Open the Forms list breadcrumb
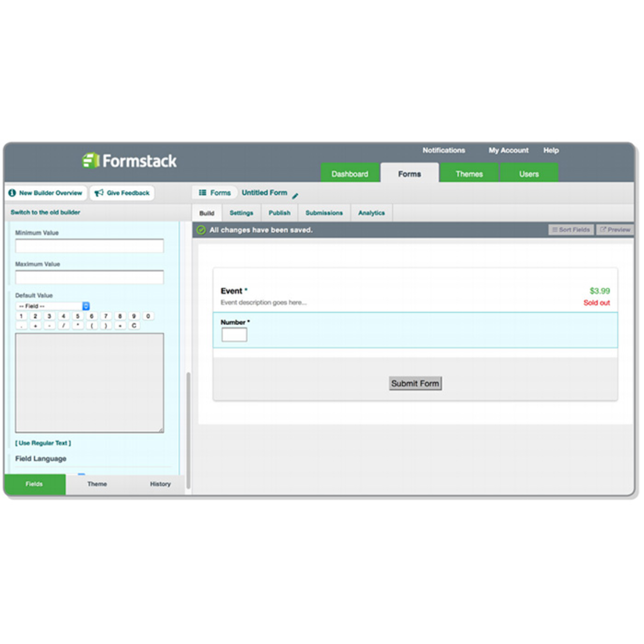The height and width of the screenshot is (644, 644). 215,193
